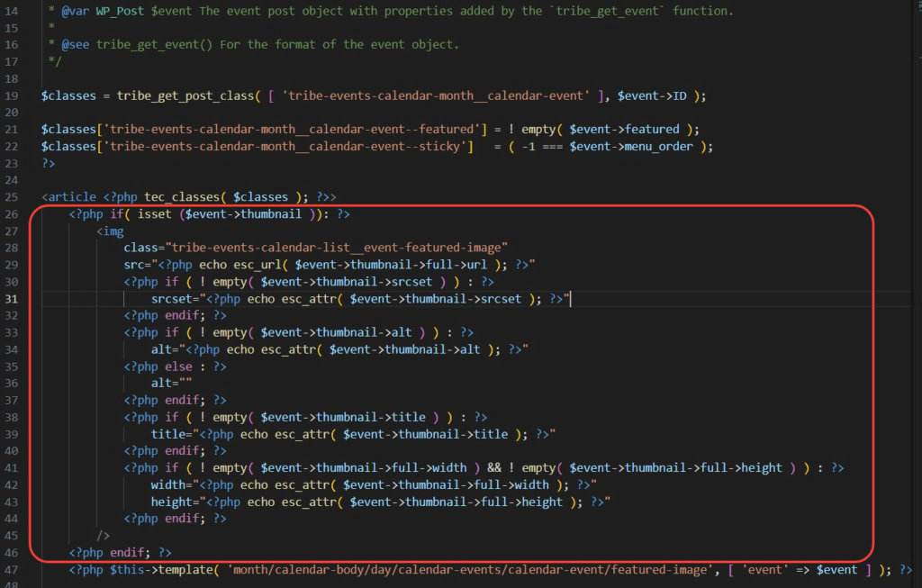The height and width of the screenshot is (588, 922).
Task: Click the width= attribute on line 42
Action: 171,484
